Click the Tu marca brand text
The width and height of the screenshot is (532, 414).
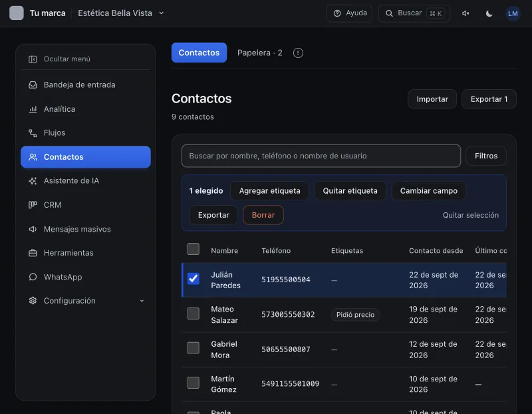pyautogui.click(x=47, y=13)
